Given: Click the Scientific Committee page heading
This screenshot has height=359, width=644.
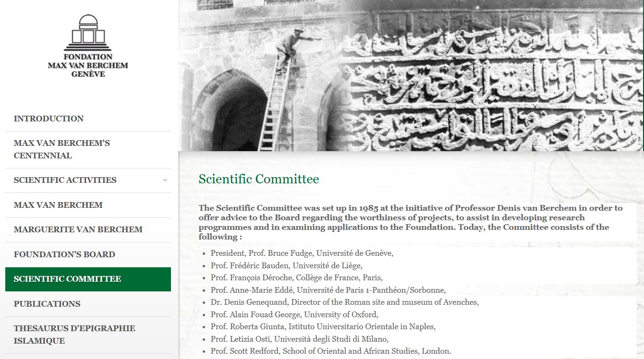Looking at the screenshot, I should tap(259, 179).
